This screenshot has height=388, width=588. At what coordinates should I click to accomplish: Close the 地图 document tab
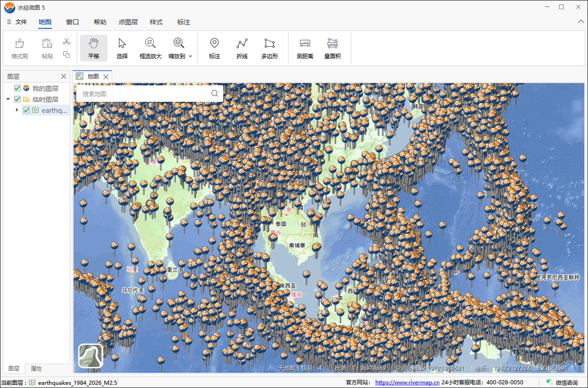click(x=106, y=77)
